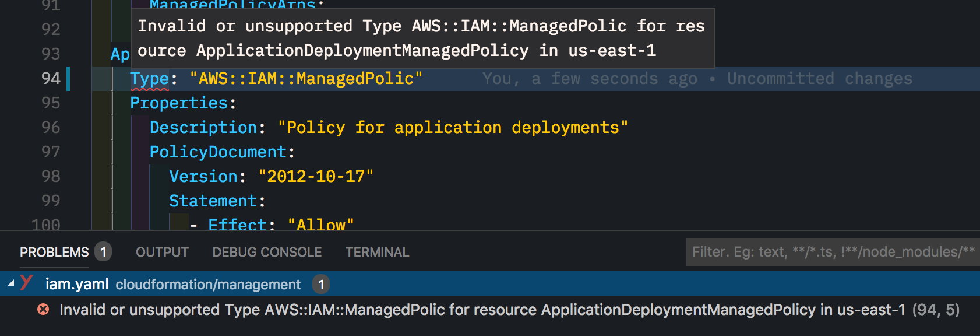The height and width of the screenshot is (336, 980).
Task: Open the DEBUG CONSOLE tab
Action: point(267,252)
